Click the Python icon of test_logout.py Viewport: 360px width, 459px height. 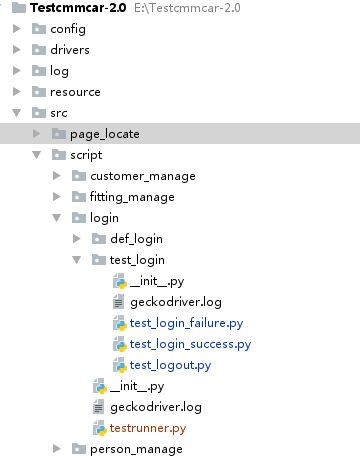pyautogui.click(x=120, y=365)
